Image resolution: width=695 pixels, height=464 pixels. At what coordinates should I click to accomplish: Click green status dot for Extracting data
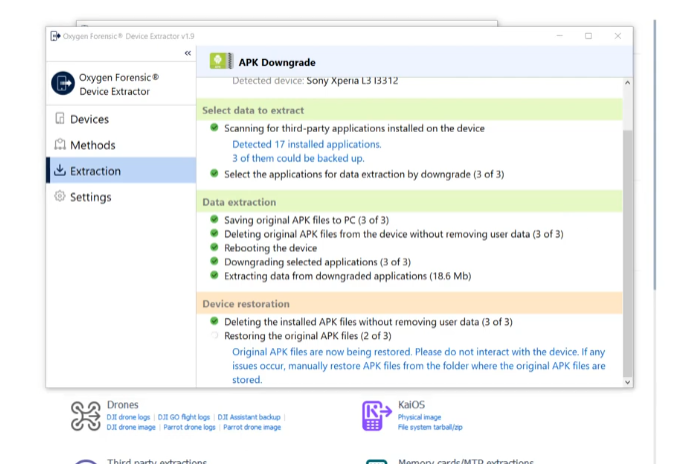point(214,275)
